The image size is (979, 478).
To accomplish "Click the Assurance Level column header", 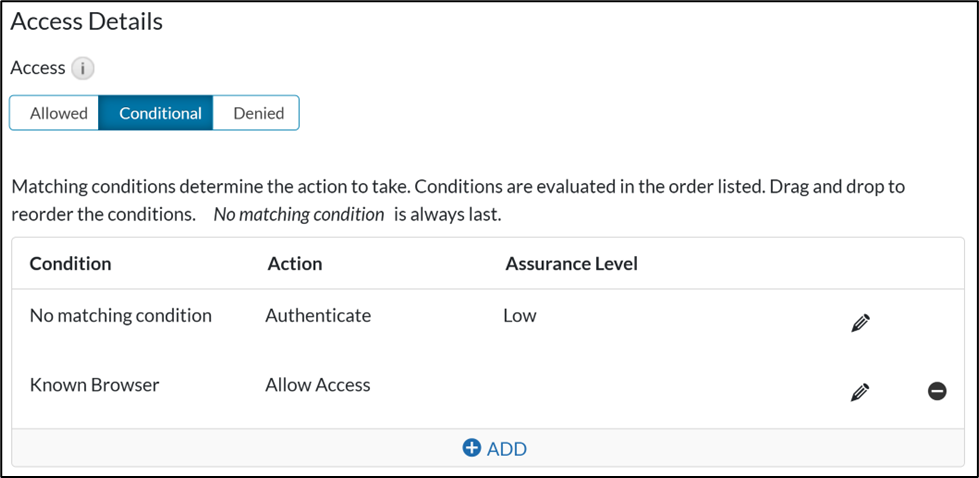I will pyautogui.click(x=571, y=264).
